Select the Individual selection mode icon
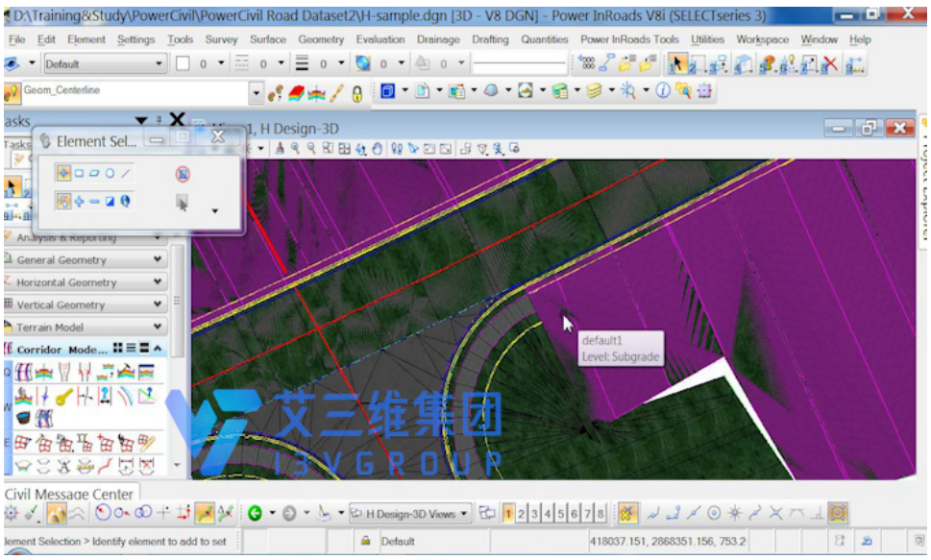 [x=63, y=174]
